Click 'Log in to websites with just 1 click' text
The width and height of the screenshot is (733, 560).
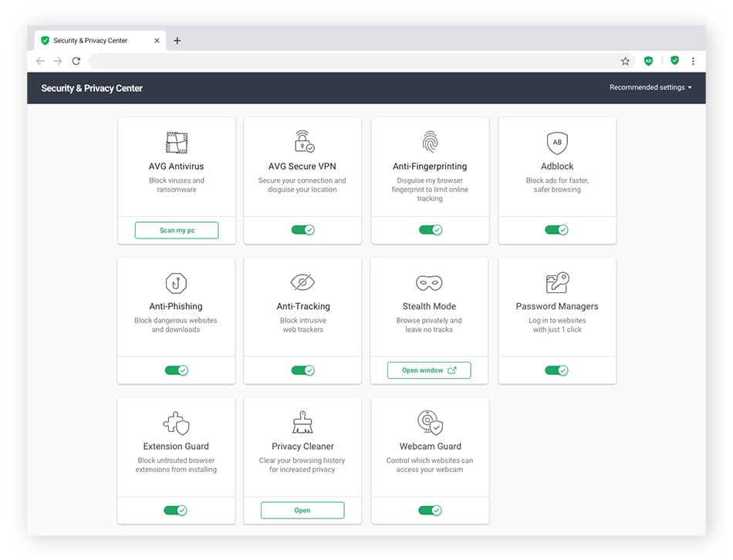[x=557, y=325]
